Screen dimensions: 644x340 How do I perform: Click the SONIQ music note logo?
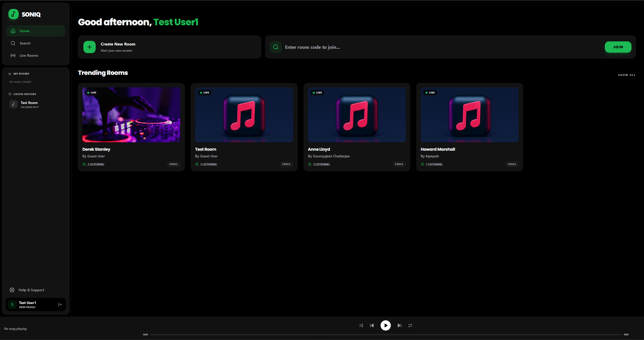coord(14,14)
